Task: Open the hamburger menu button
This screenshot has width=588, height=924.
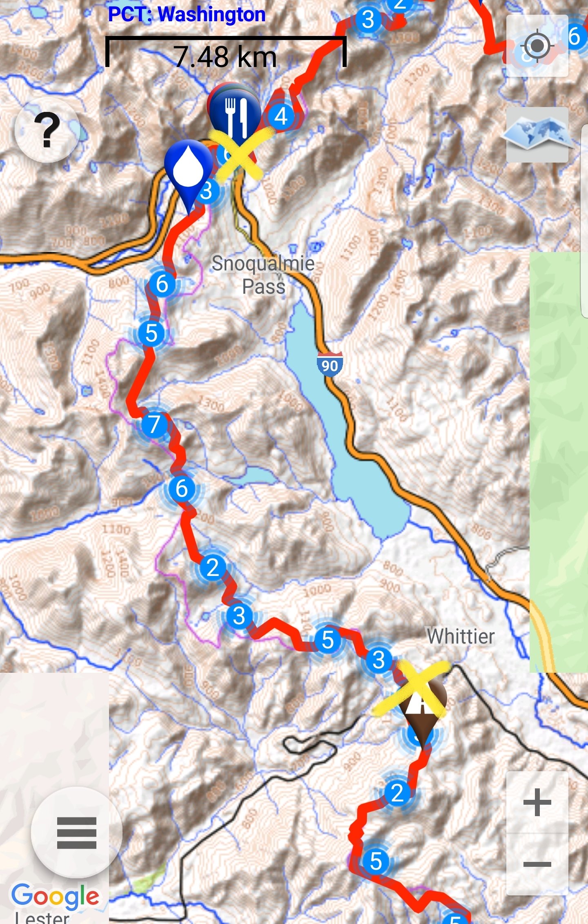Action: (76, 833)
